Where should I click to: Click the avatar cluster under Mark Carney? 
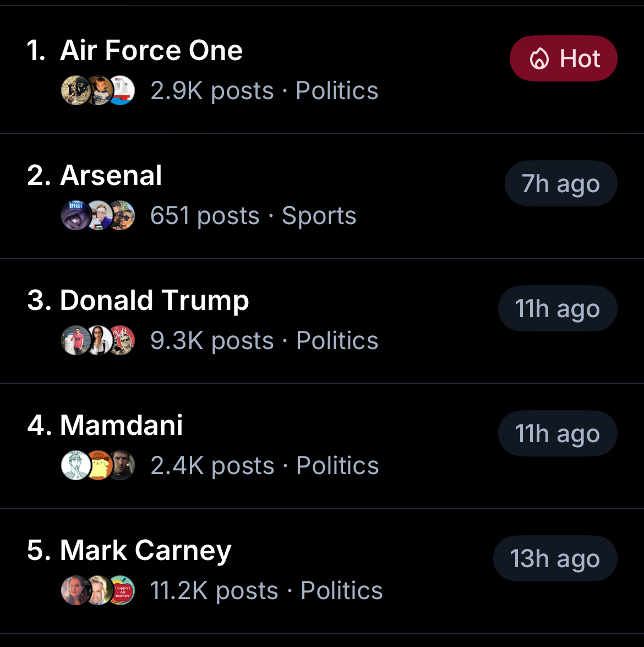pos(98,591)
